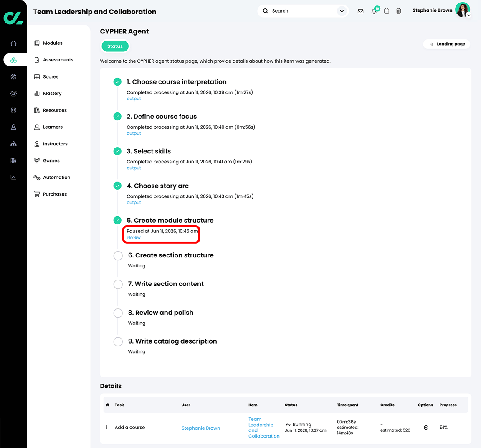Click the CYPHER Agent page heading
This screenshot has height=448, width=481.
(124, 31)
